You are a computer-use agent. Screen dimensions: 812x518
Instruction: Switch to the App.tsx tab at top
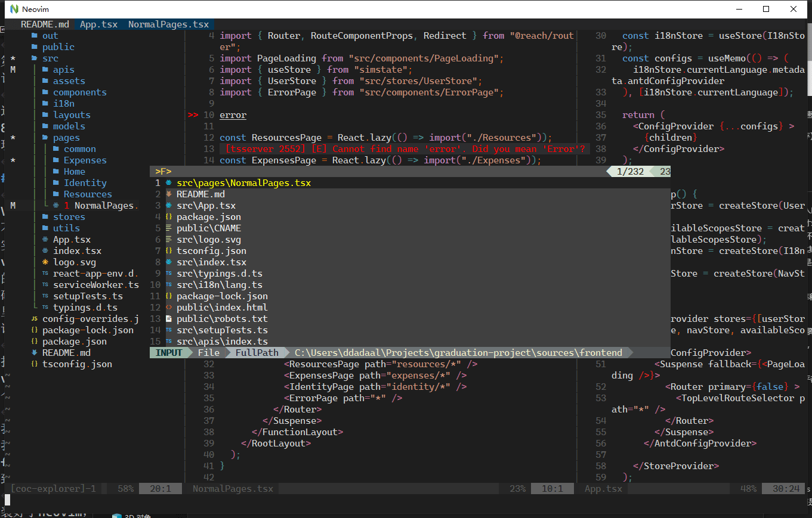pyautogui.click(x=98, y=24)
